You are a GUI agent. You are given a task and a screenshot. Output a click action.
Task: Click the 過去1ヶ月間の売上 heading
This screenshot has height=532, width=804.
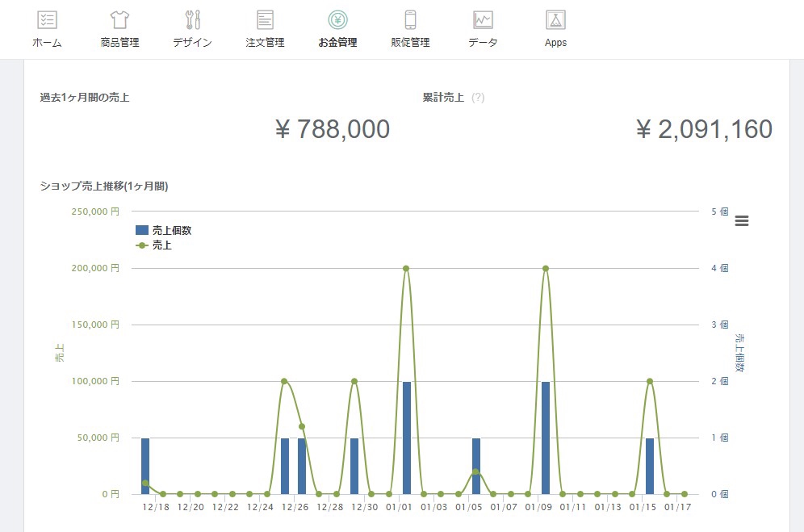(x=85, y=98)
